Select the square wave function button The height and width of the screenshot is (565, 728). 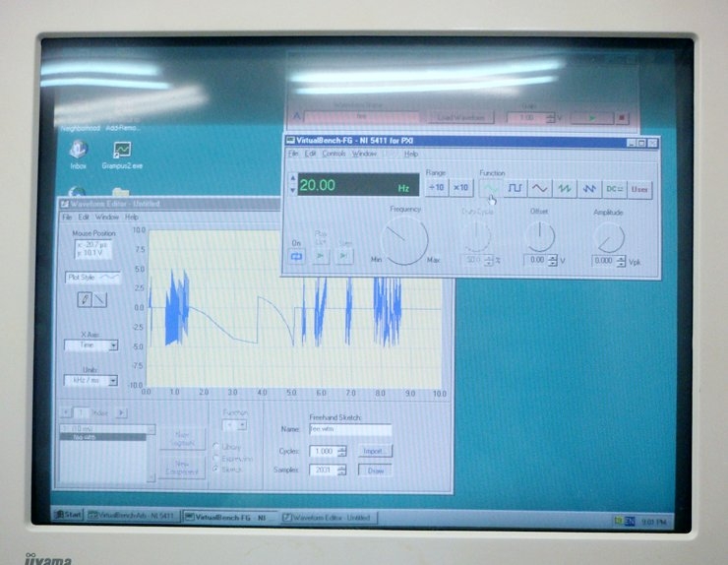515,188
